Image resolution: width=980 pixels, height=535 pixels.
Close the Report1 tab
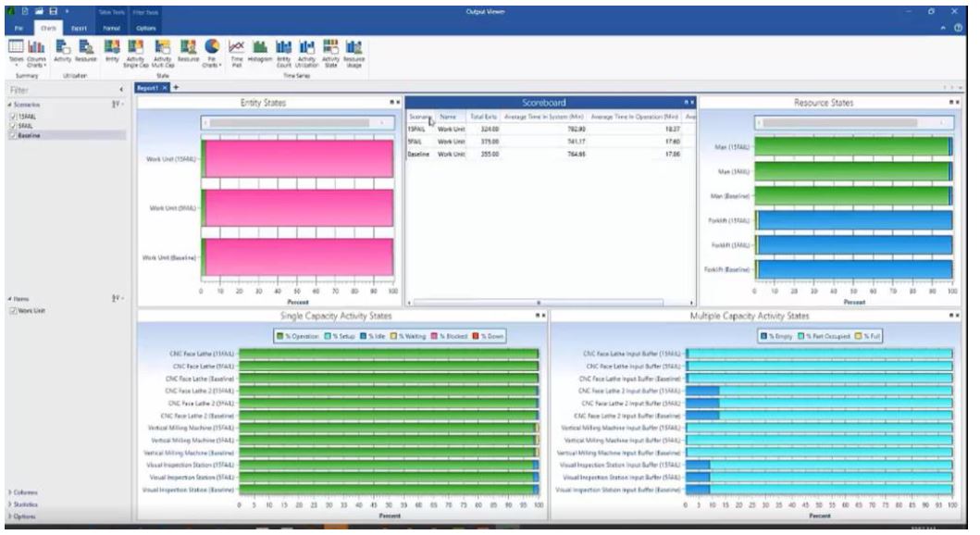165,88
